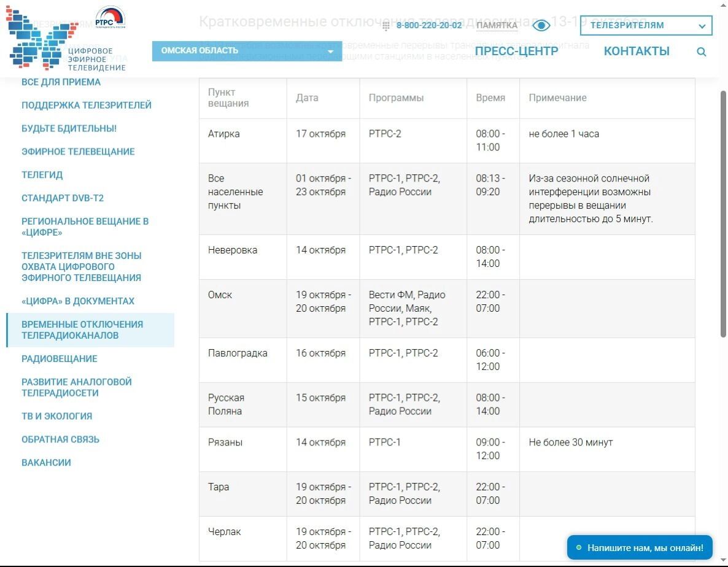The image size is (728, 567).
Task: Open Поддержка телезрителей in sidebar
Action: [x=86, y=106]
